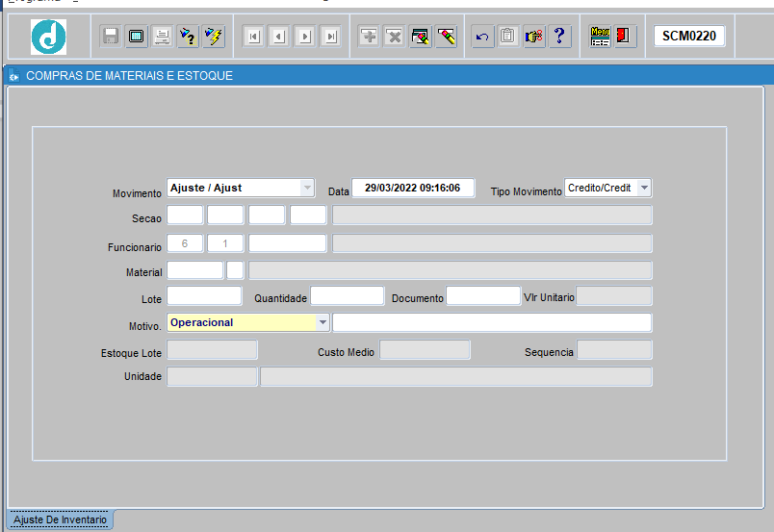Click the title bar window icon
This screenshot has height=532, width=774.
point(13,75)
